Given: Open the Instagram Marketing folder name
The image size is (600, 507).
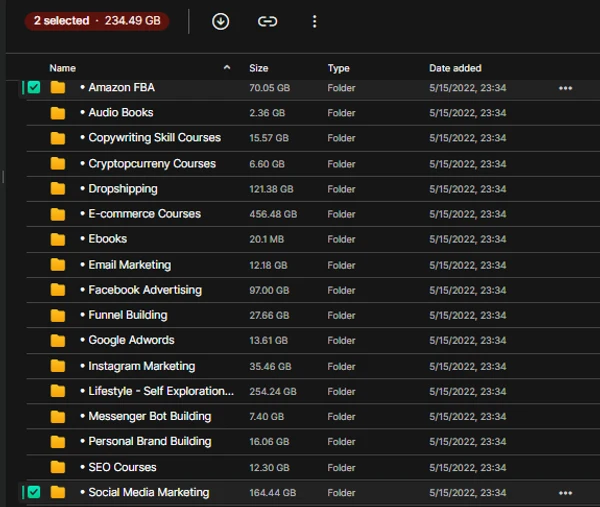Looking at the screenshot, I should [x=142, y=366].
